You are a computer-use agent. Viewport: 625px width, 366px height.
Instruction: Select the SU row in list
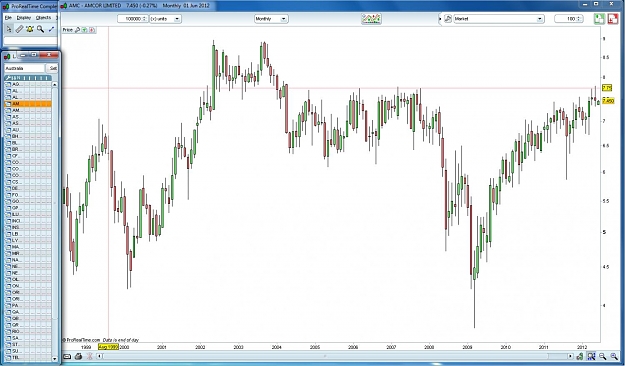(28, 351)
